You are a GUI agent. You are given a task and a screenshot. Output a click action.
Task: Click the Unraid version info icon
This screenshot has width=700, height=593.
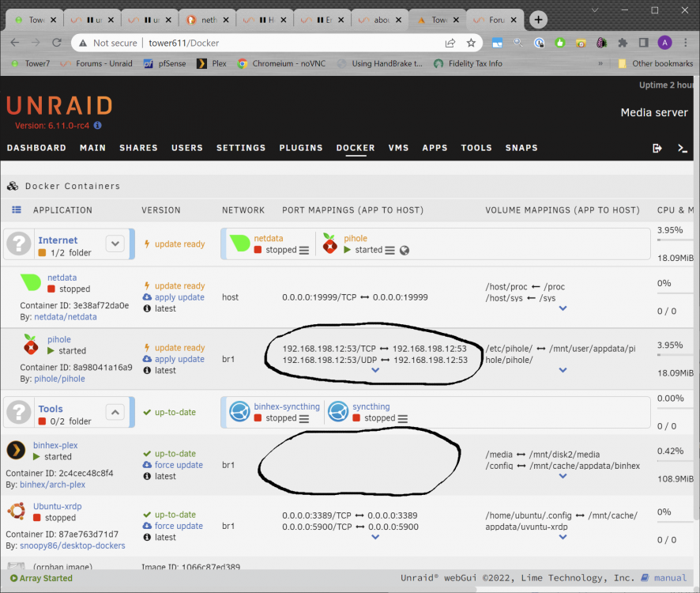coord(98,126)
